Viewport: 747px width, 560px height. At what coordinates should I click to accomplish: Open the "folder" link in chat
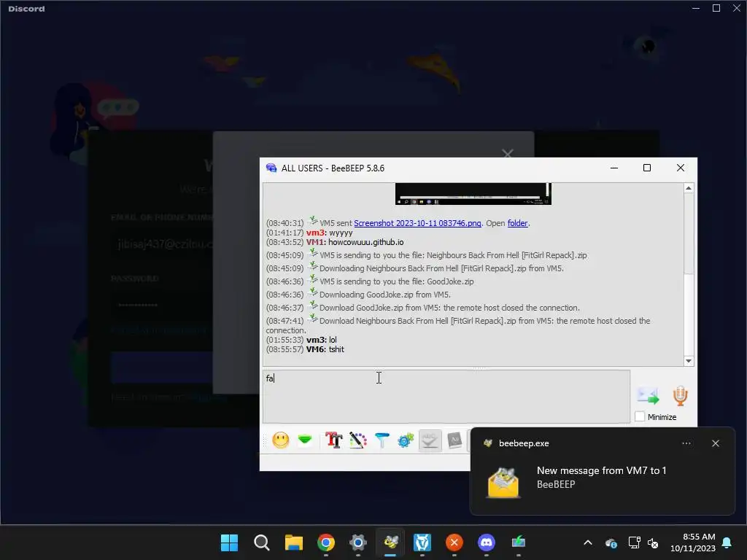pos(517,223)
